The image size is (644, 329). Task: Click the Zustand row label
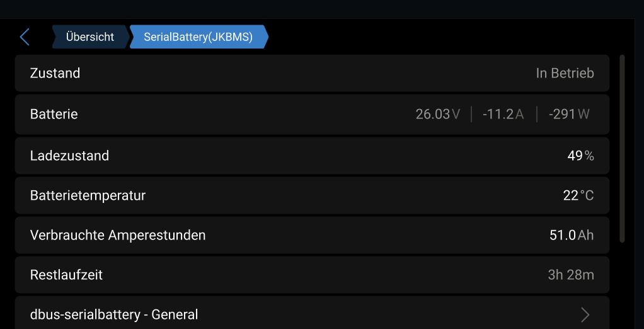tap(55, 73)
